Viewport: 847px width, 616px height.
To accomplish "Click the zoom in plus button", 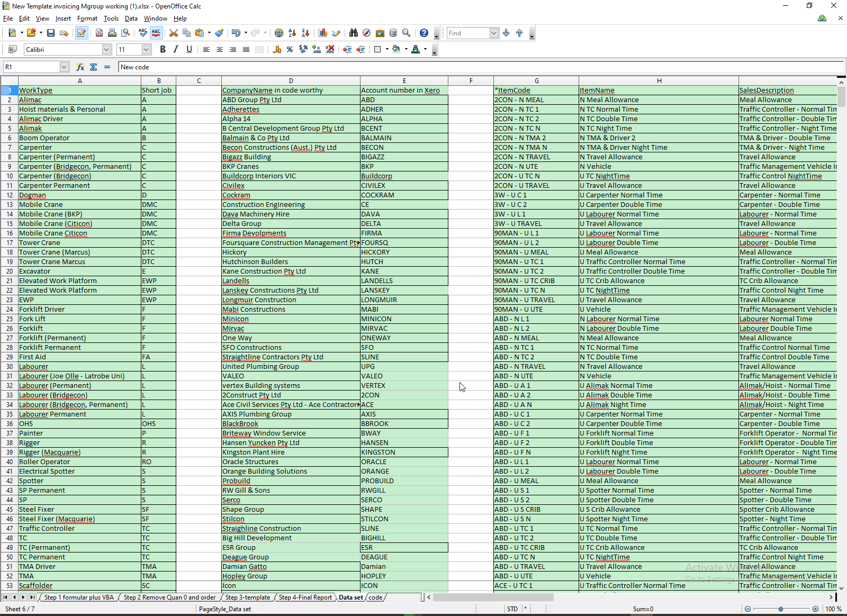I will pos(815,609).
